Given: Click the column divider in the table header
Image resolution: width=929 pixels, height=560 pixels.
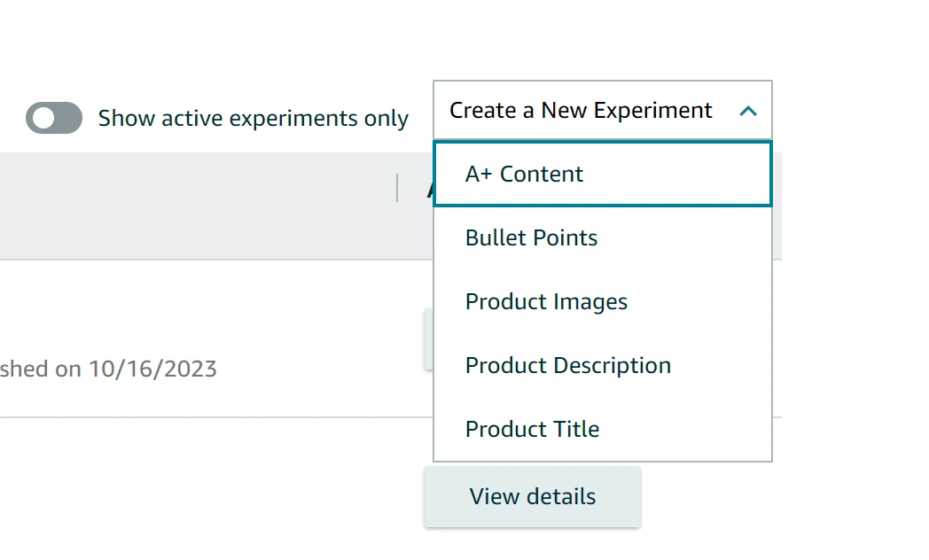Looking at the screenshot, I should (x=397, y=188).
